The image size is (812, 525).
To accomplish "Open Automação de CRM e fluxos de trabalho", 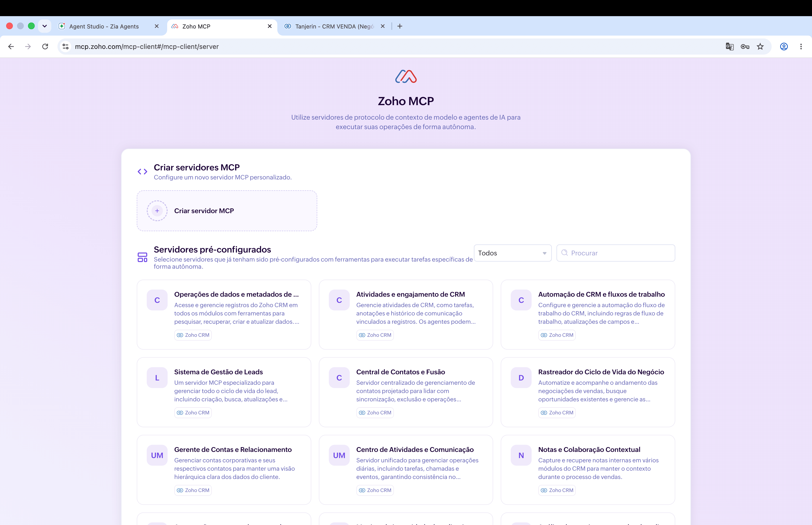I will pos(602,294).
